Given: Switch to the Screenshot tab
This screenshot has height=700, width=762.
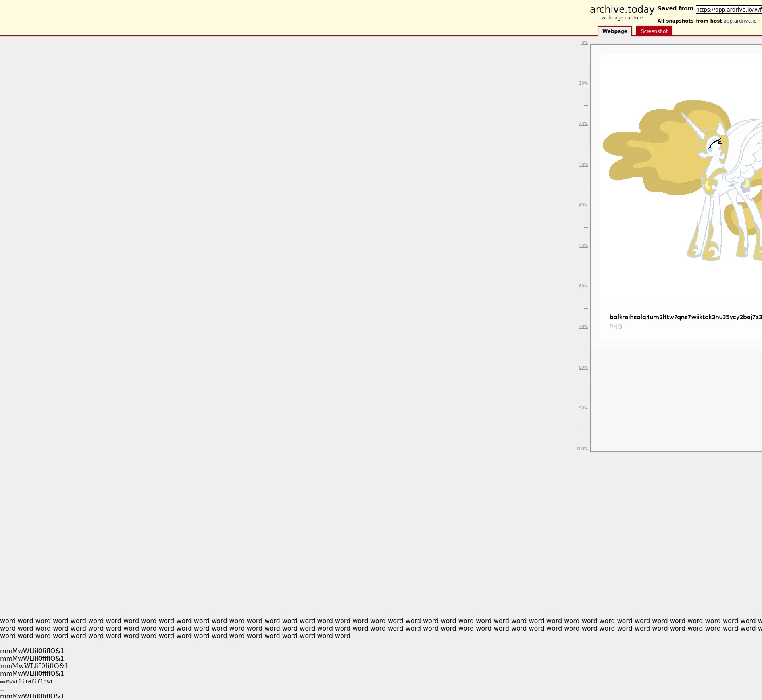Looking at the screenshot, I should (654, 31).
